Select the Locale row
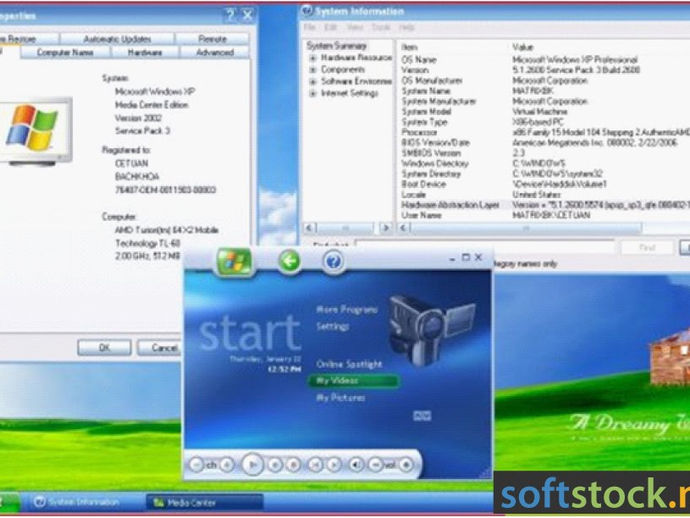 (545, 195)
